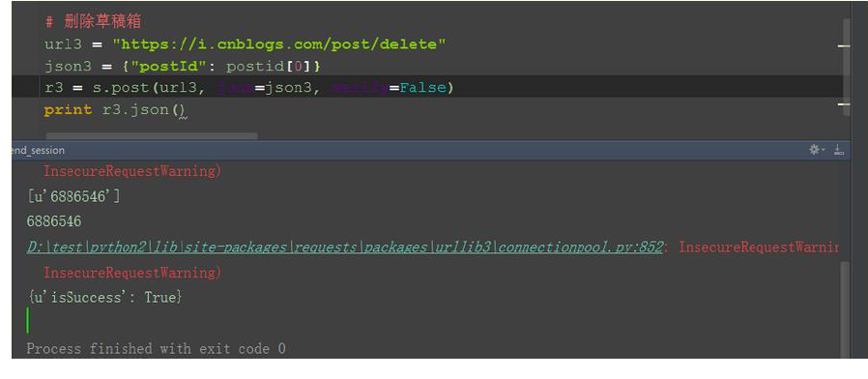The height and width of the screenshot is (379, 868).
Task: Open the run panel settings gear
Action: 816,150
